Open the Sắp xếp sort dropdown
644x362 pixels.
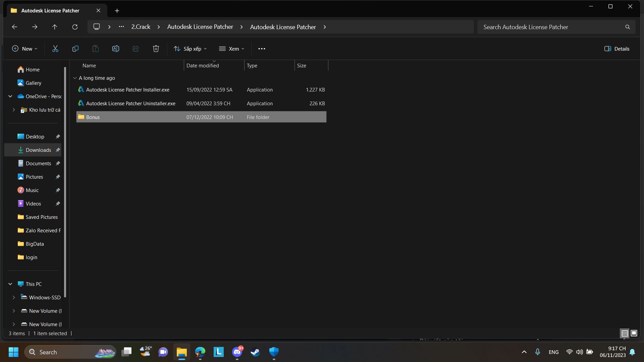click(x=190, y=49)
